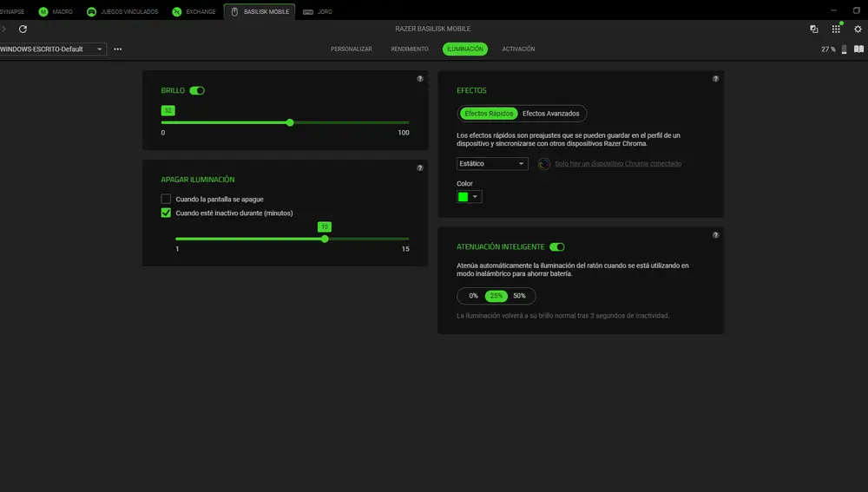This screenshot has height=492, width=868.
Task: Click 'Solo hay un dispositivo Chroma conectado' link
Action: pyautogui.click(x=618, y=164)
